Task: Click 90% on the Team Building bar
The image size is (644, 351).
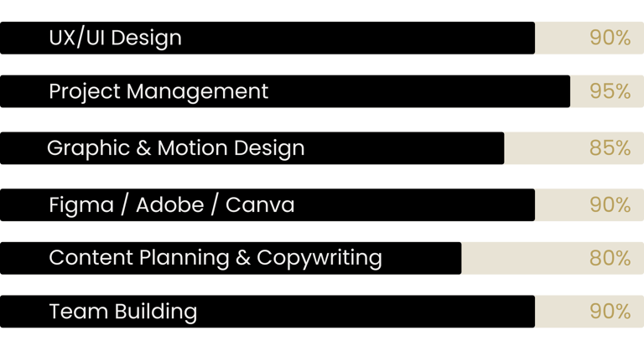Action: [x=610, y=311]
